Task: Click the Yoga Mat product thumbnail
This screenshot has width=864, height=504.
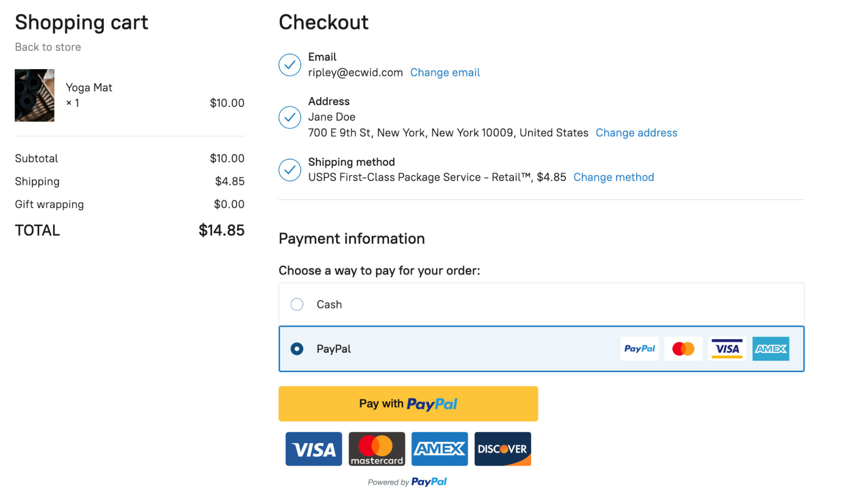Action: click(x=35, y=95)
